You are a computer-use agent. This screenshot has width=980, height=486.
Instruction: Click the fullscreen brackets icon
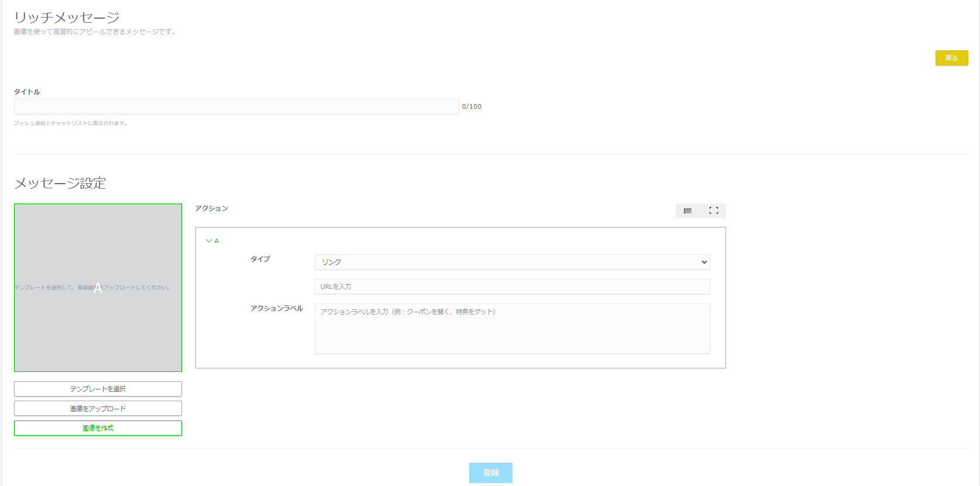pos(713,211)
